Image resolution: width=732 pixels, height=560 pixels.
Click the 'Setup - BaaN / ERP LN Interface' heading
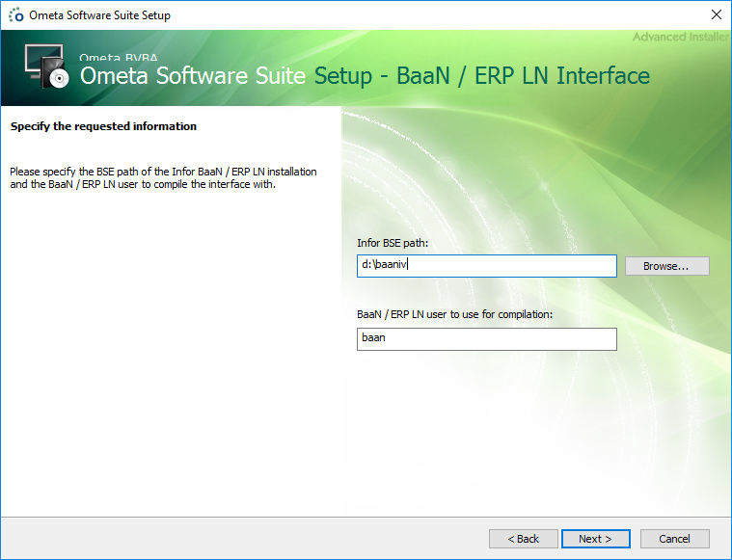tap(482, 76)
